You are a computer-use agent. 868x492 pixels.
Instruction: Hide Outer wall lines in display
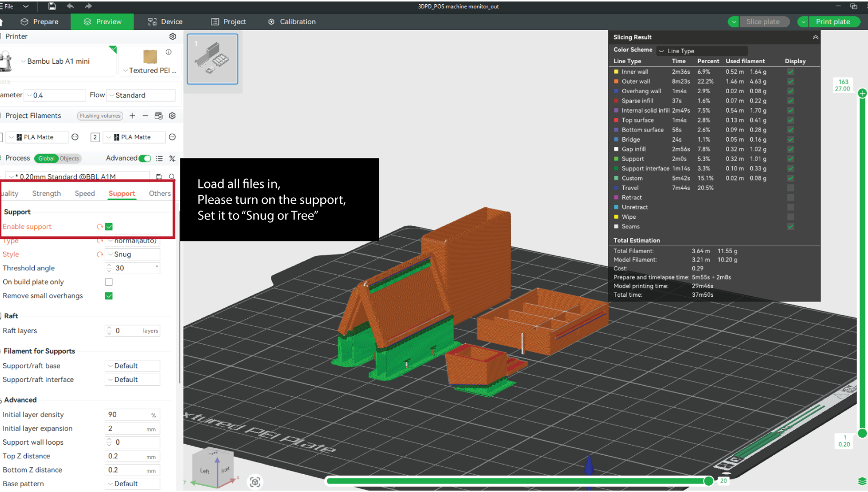point(791,82)
